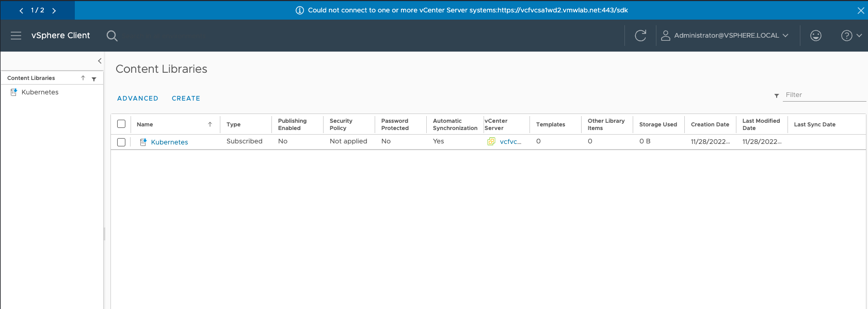This screenshot has width=868, height=309.
Task: Click the library icon beside sidebar Kubernetes
Action: point(14,92)
